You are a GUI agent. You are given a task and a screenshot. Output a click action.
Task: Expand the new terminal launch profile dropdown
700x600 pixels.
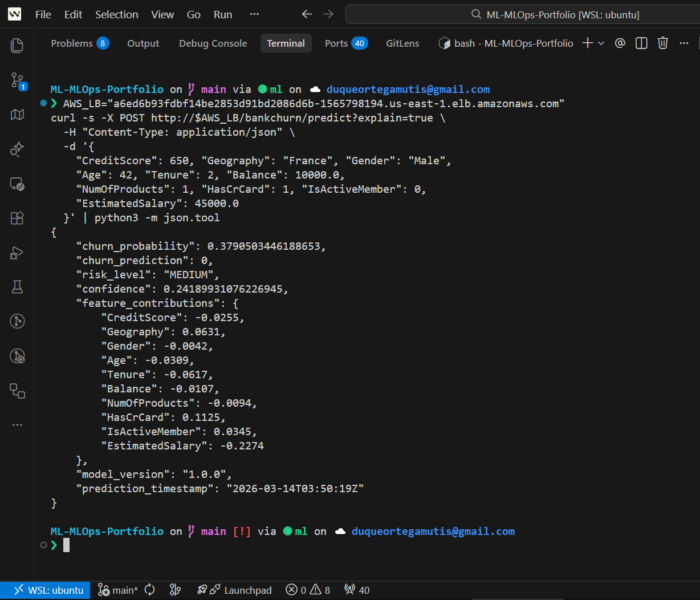tap(601, 43)
